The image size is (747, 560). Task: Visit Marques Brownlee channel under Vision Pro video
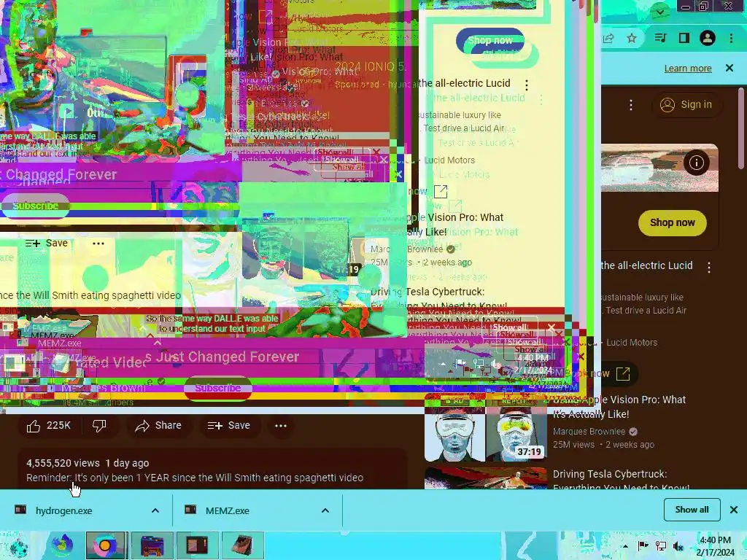589,432
